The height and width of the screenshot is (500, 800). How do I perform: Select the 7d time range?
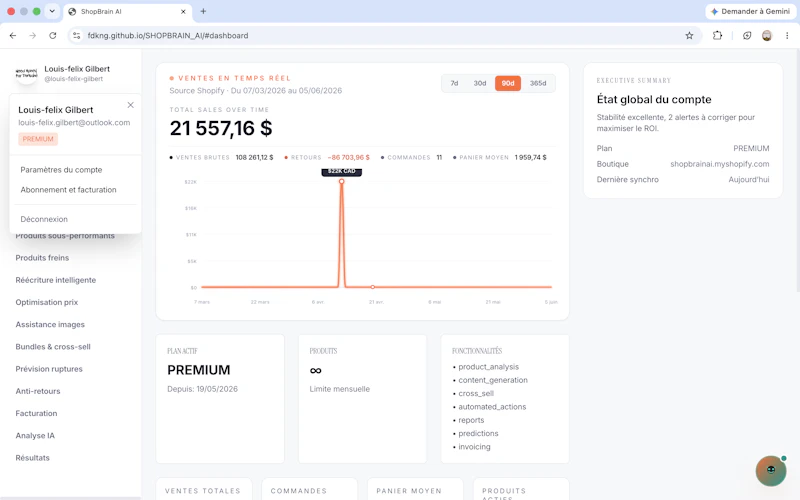click(454, 83)
